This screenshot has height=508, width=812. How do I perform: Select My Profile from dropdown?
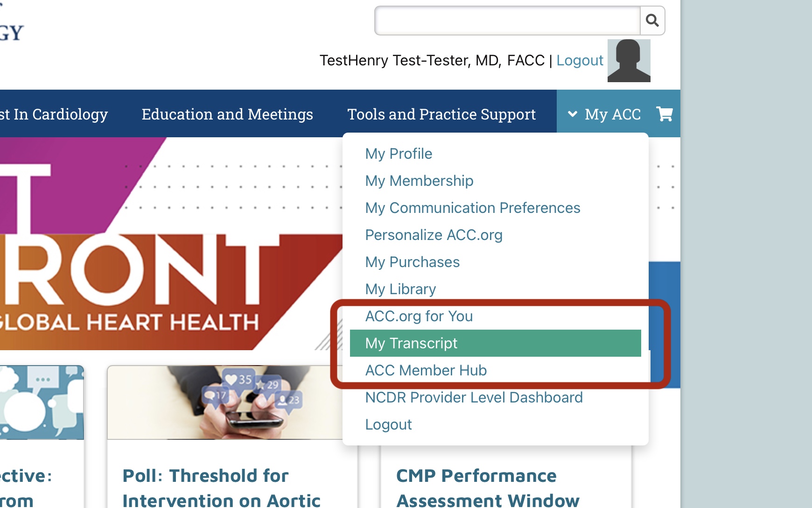coord(399,154)
